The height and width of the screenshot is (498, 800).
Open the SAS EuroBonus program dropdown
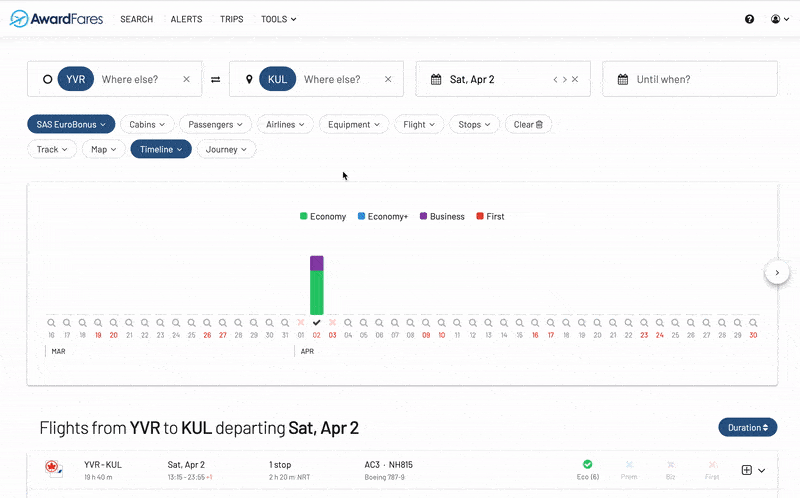click(x=71, y=124)
